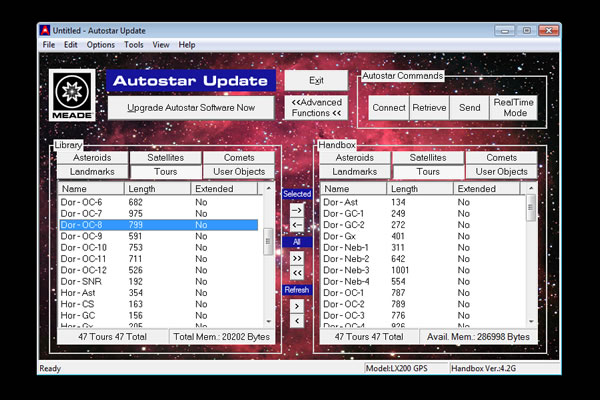This screenshot has height=400, width=600.
Task: Open the File menu
Action: (49, 45)
